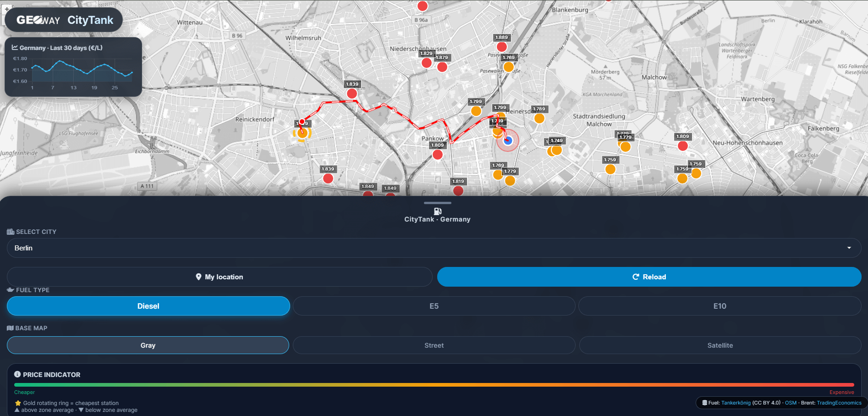This screenshot has width=868, height=416.
Task: Open the Berlin city selector dropdown
Action: 434,248
